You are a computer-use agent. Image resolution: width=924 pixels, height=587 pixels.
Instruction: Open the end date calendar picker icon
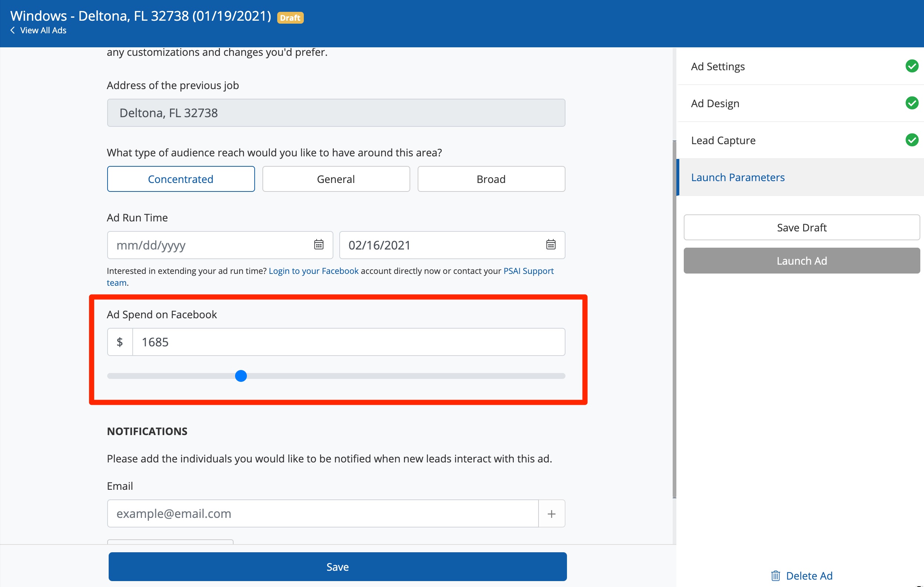[551, 245]
